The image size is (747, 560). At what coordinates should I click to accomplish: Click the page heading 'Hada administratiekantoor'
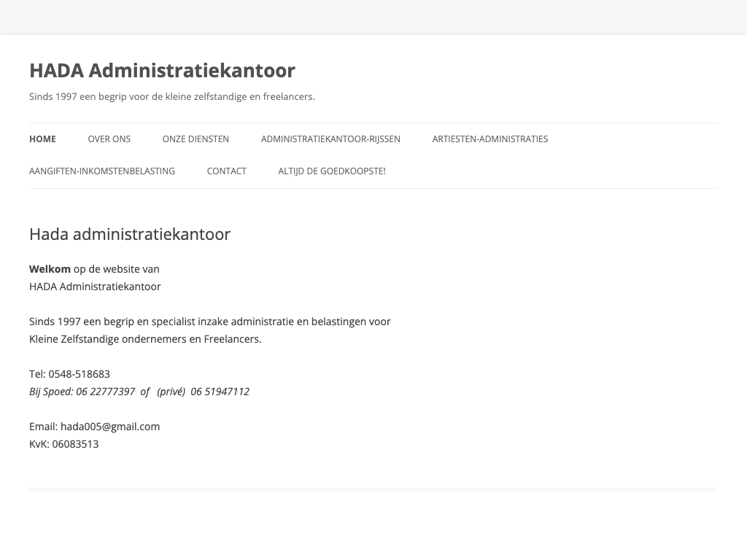pyautogui.click(x=130, y=234)
